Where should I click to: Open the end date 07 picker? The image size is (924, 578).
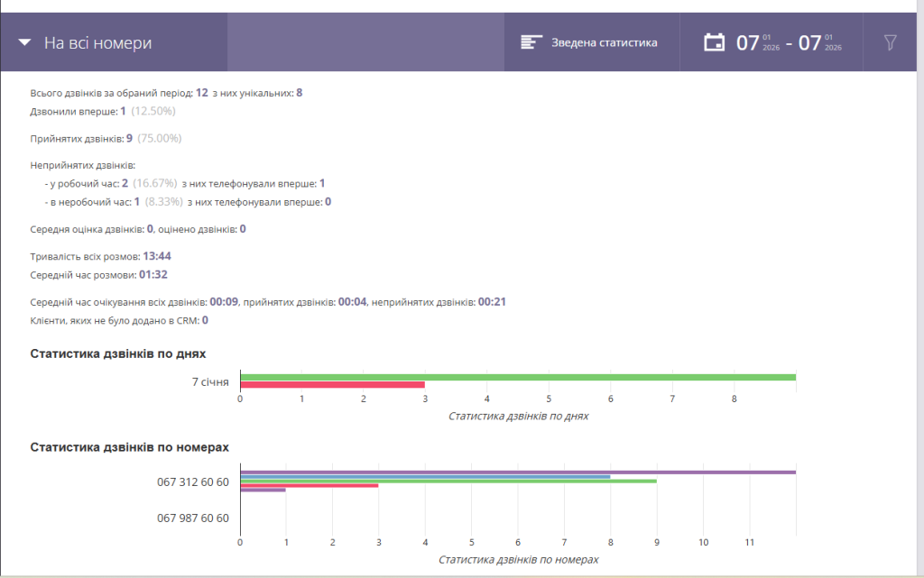(819, 43)
